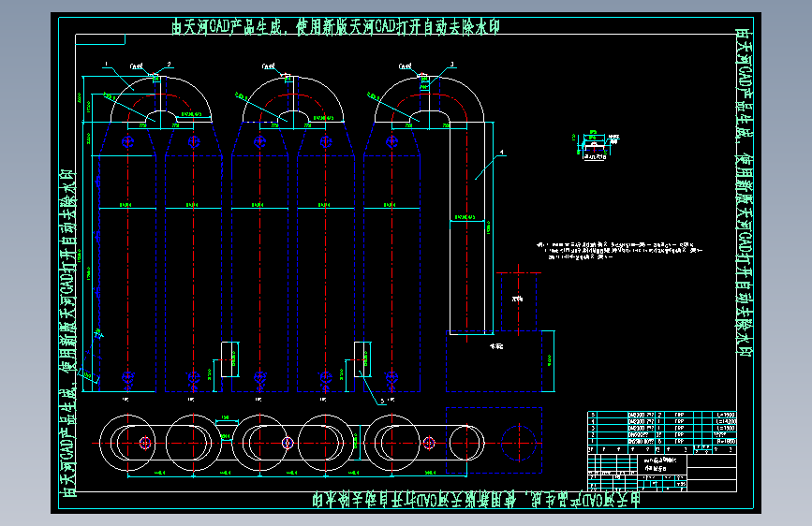Select the L=1300 cell in parts list

tap(726, 428)
